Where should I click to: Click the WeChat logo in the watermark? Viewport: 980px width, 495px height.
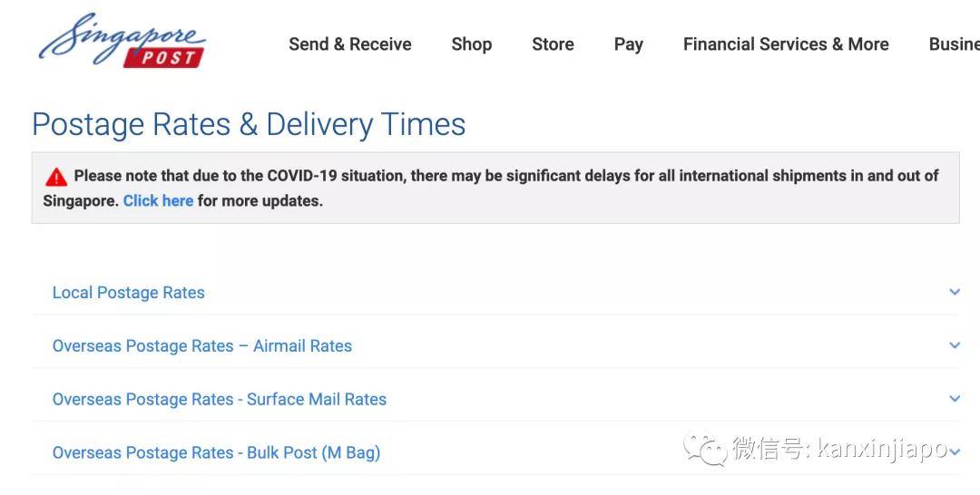(705, 447)
